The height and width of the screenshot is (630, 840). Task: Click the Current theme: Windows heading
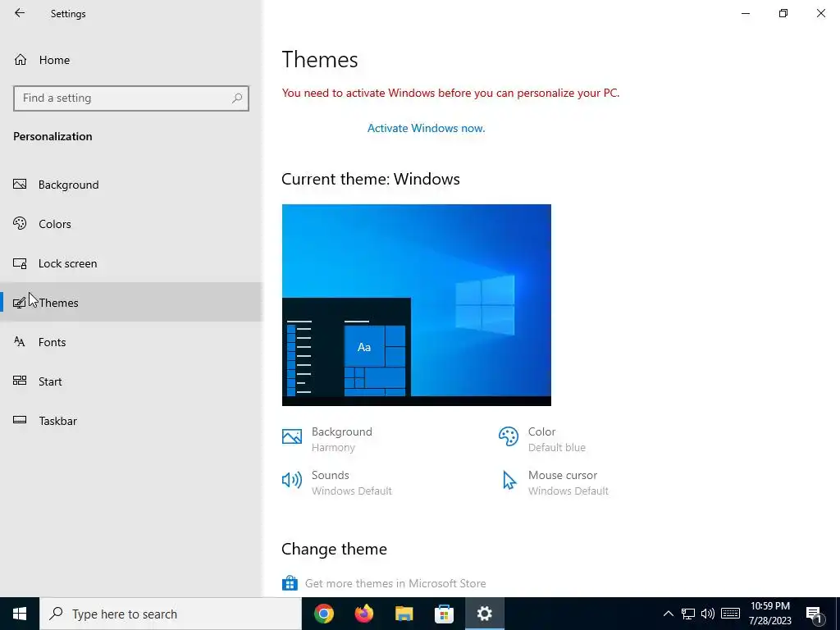click(x=371, y=179)
